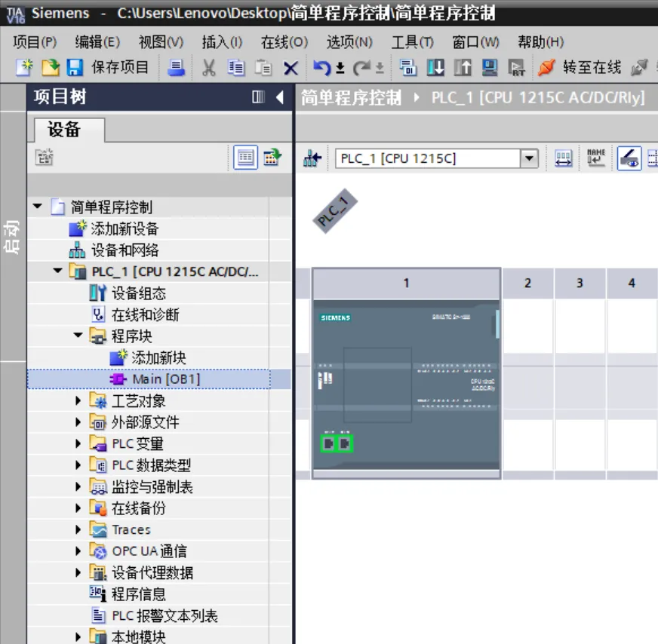This screenshot has width=658, height=644.
Task: Click the open project icon
Action: (x=50, y=68)
